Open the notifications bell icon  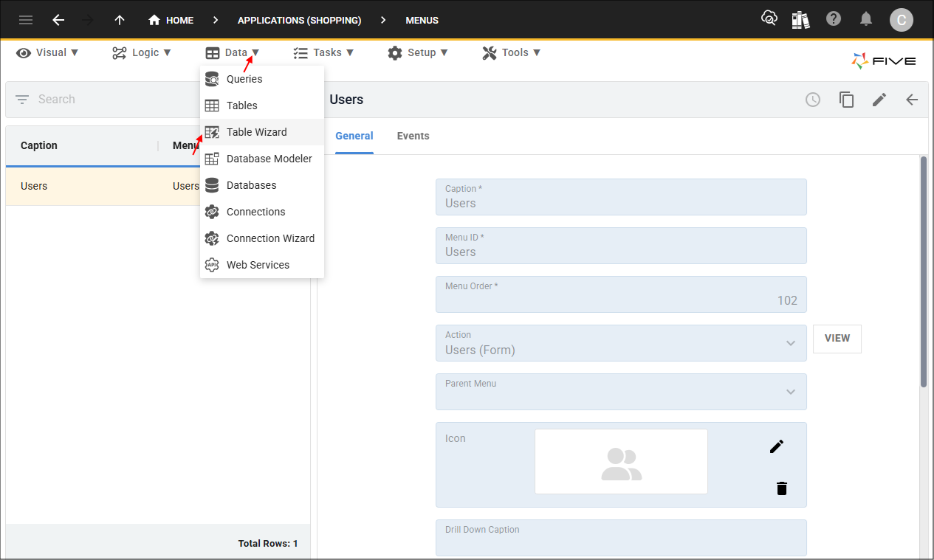[867, 20]
